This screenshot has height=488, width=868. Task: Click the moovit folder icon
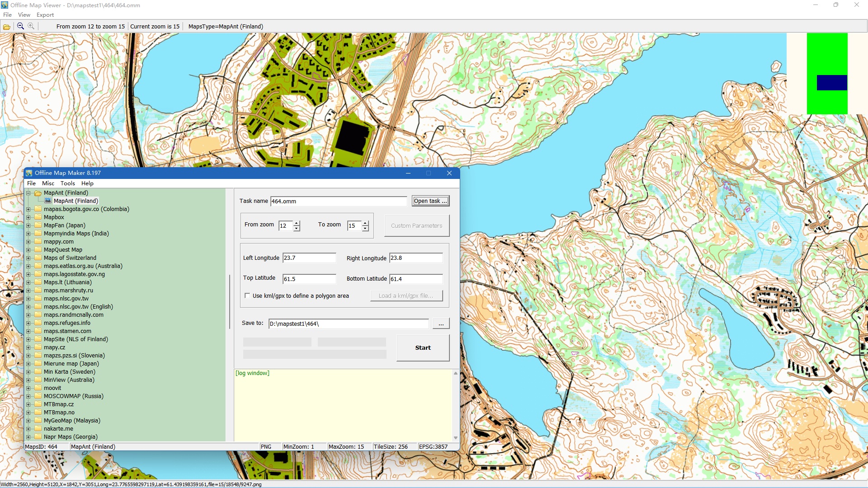click(38, 388)
